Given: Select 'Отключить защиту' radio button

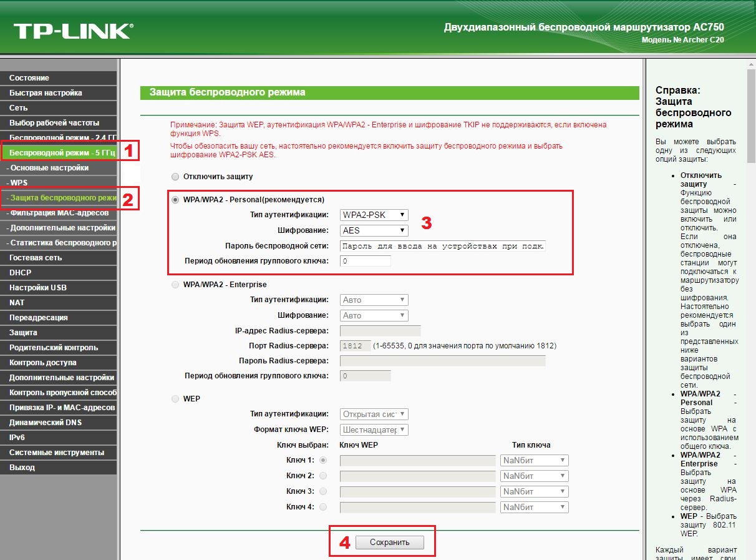Looking at the screenshot, I should (x=175, y=177).
